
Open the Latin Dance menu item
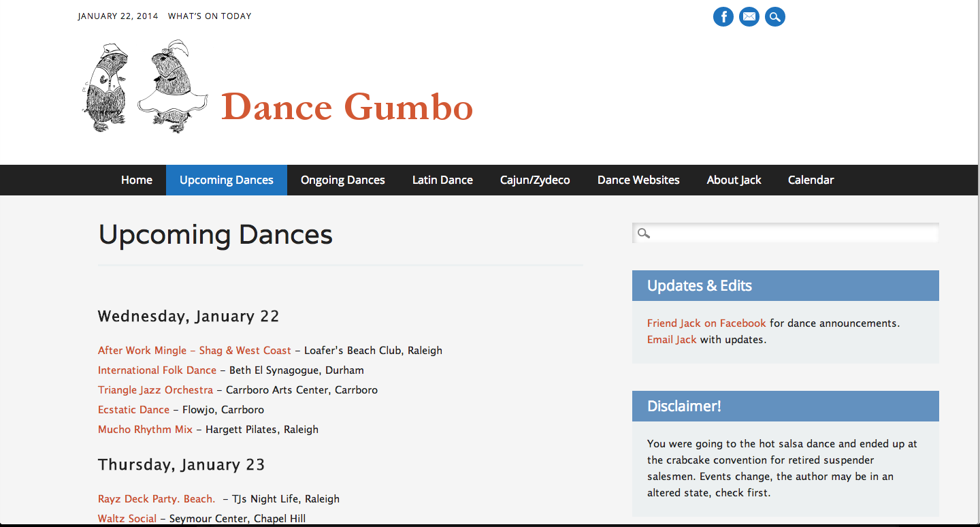pos(442,180)
